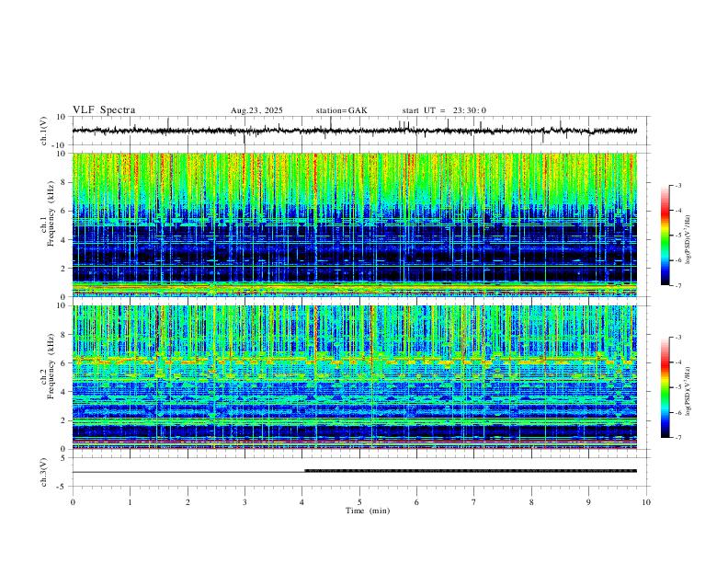Click the ch.2 spectrogram color bar

(x=665, y=387)
